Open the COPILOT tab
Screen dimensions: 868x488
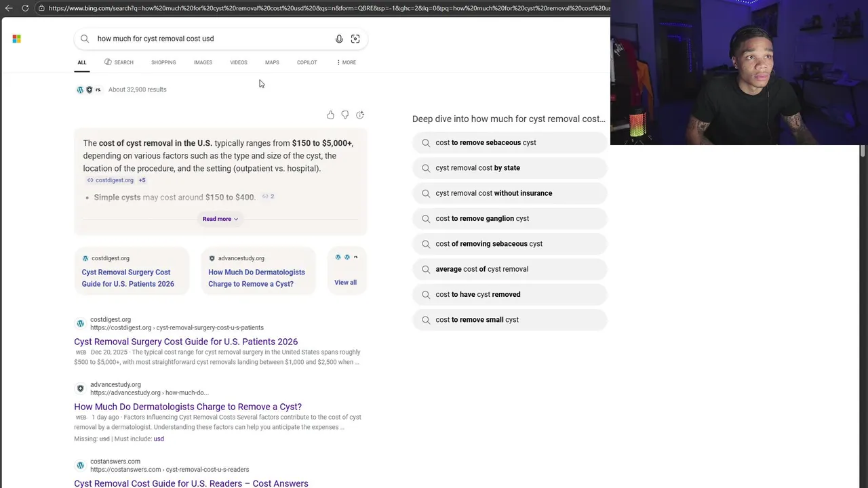307,62
